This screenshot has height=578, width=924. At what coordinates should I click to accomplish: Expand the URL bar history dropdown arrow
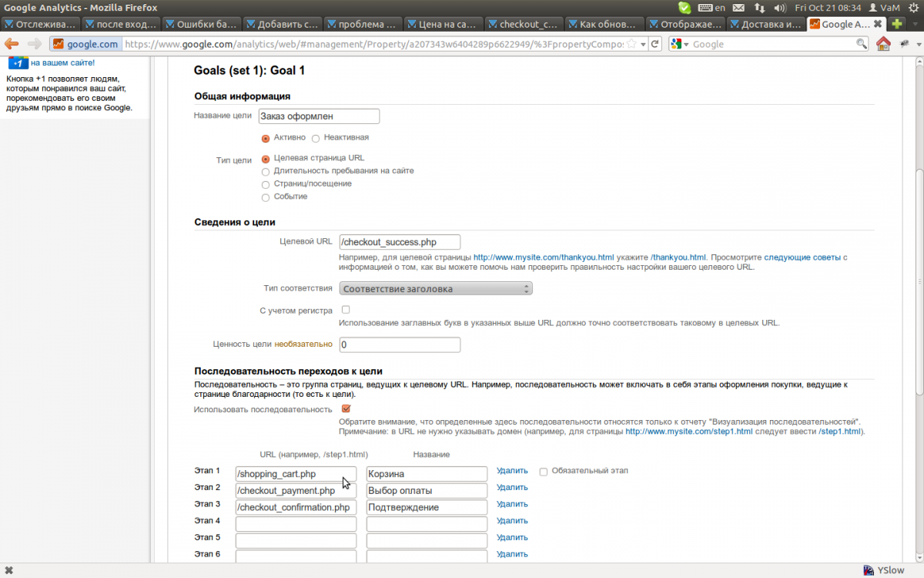point(643,44)
